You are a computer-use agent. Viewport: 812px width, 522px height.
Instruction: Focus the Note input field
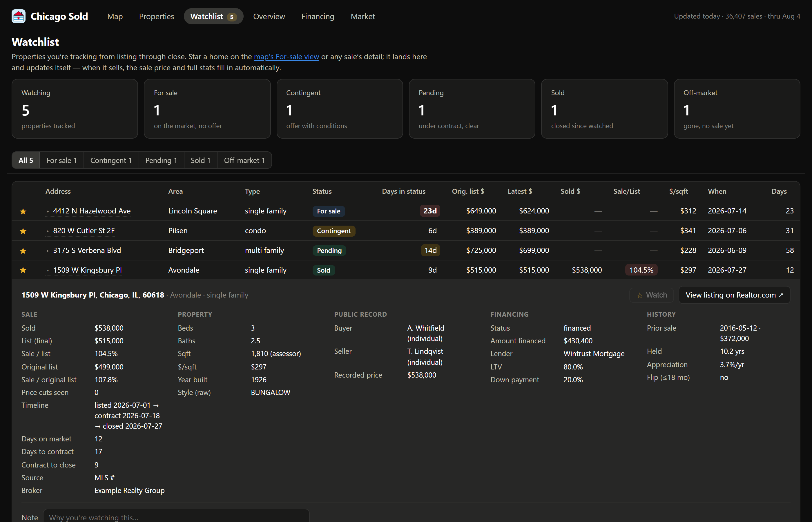click(176, 516)
